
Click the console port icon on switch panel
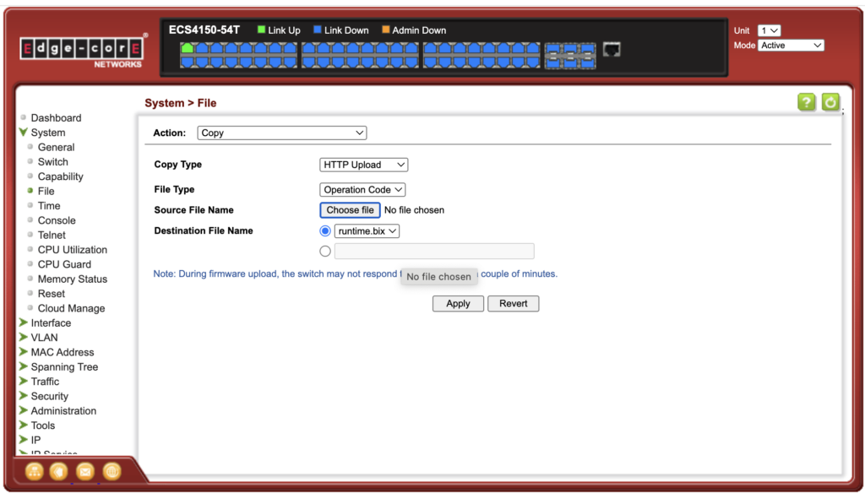point(612,51)
